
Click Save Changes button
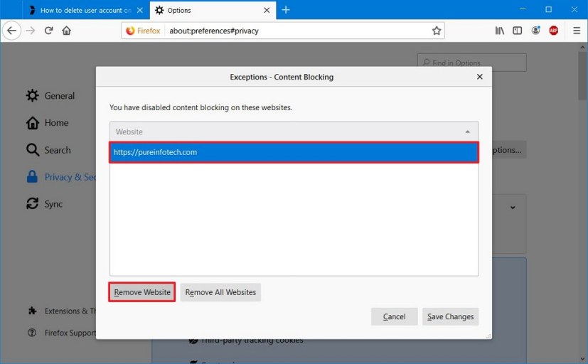[x=450, y=317]
